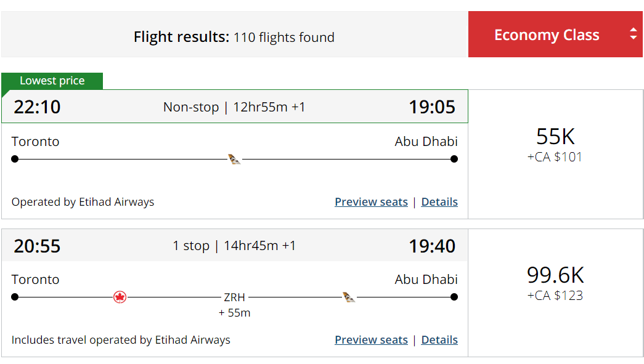Open Details for the 20:55 flight
The image size is (644, 364).
click(439, 340)
